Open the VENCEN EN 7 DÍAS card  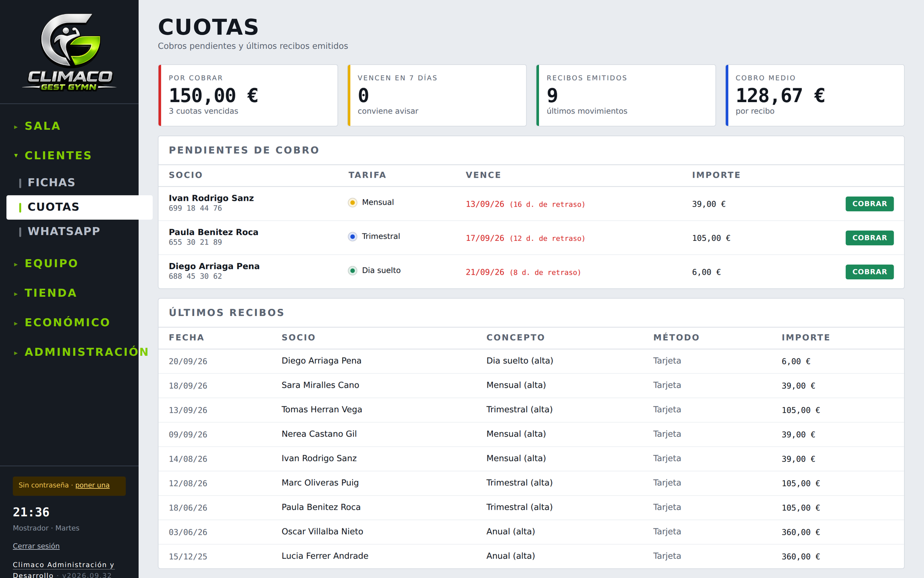(437, 95)
